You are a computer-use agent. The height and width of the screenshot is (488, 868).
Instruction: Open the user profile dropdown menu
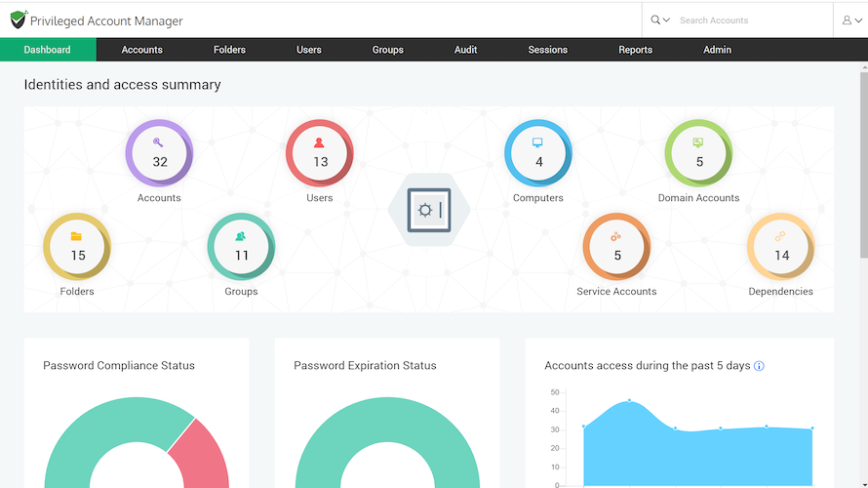pyautogui.click(x=852, y=20)
